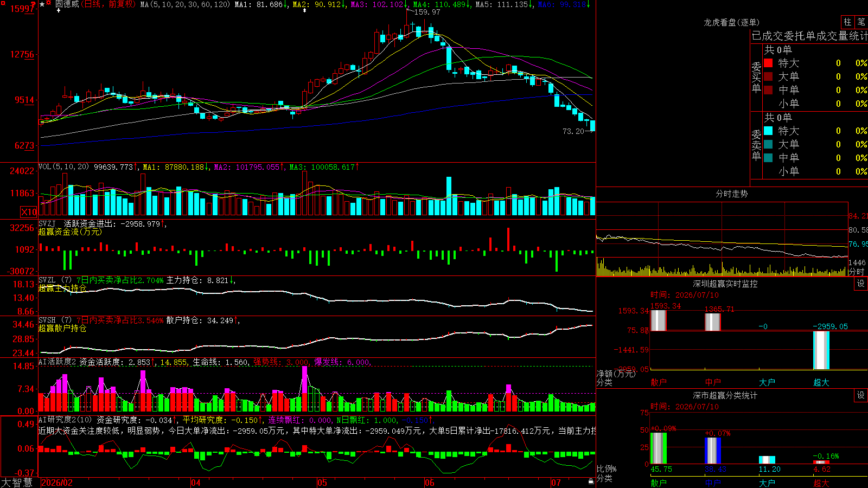
Task: Click the 委买单 vertical label
Action: point(756,78)
